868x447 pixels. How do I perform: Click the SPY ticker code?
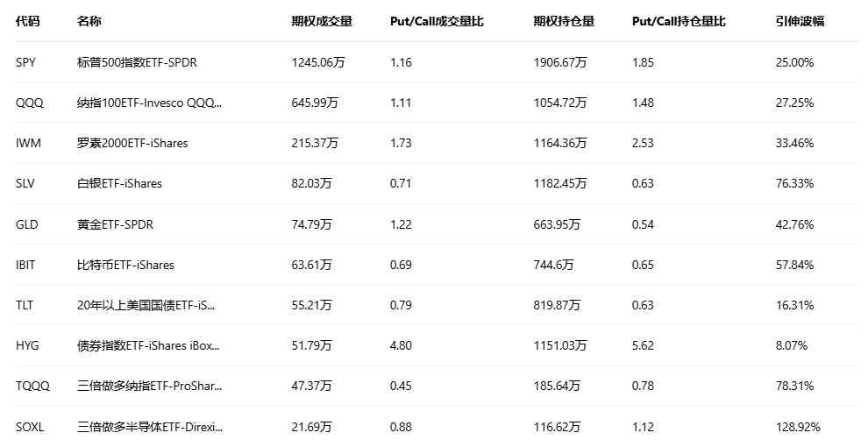point(25,62)
